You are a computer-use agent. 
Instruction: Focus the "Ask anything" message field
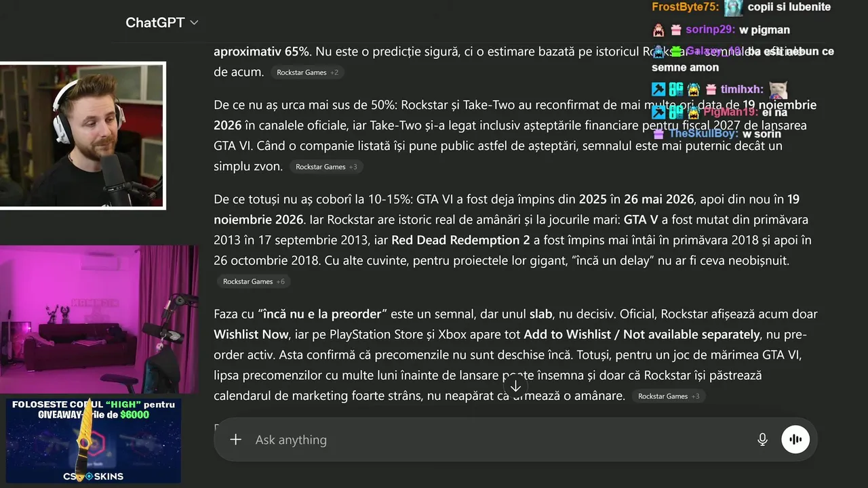[x=475, y=440]
